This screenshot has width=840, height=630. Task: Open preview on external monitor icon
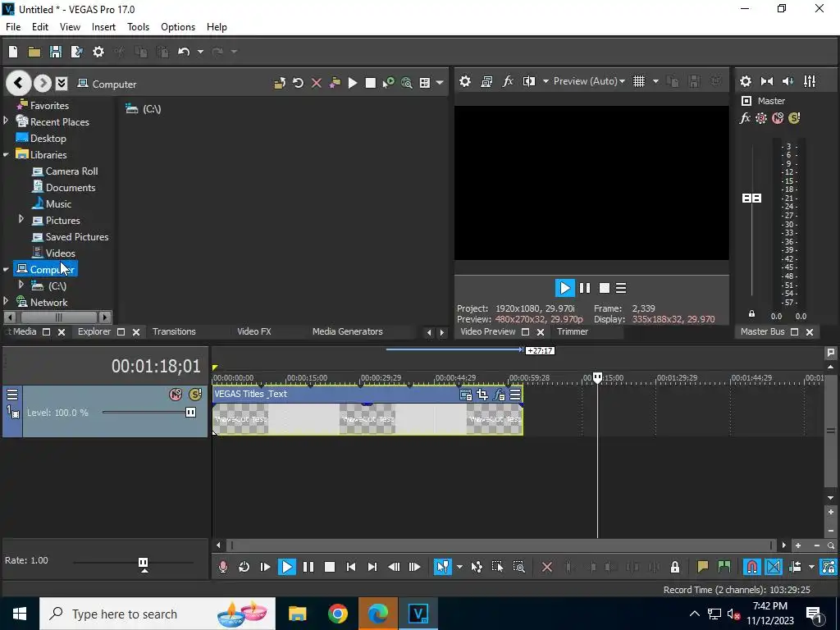(x=486, y=81)
